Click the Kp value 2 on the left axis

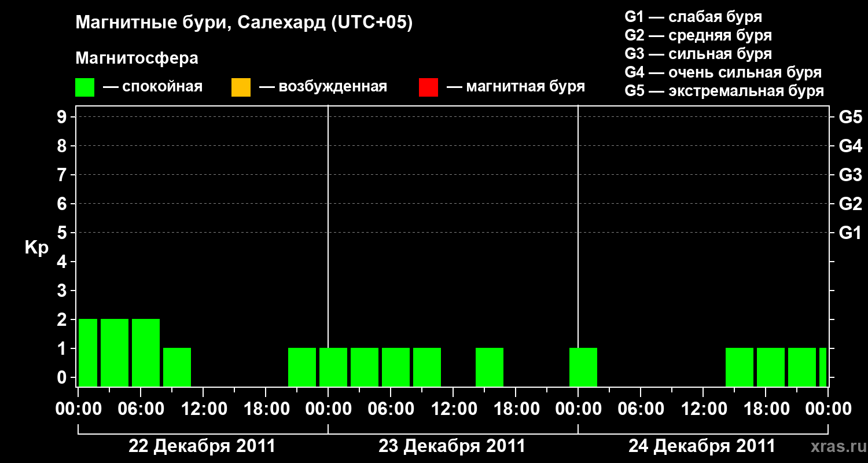click(x=63, y=319)
